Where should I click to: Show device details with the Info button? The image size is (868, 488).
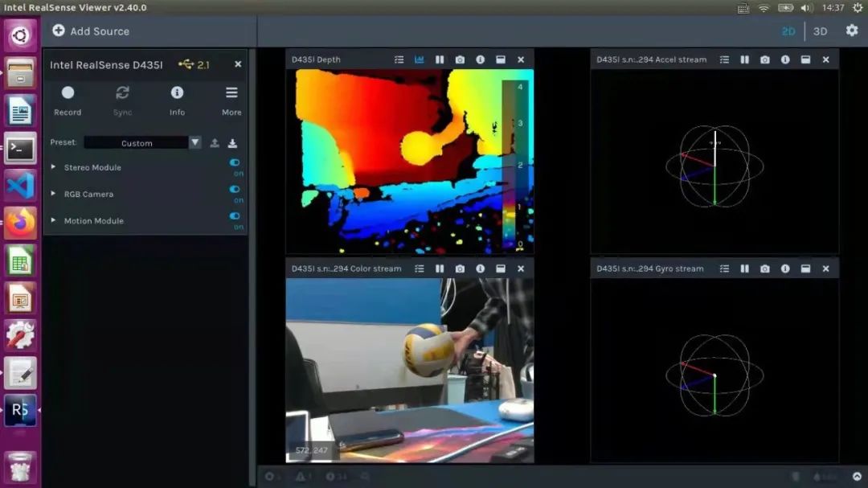click(x=177, y=100)
